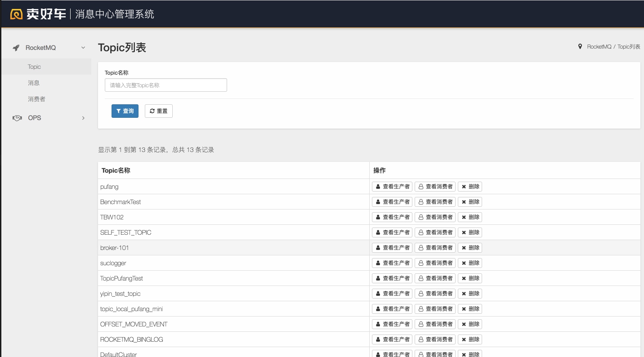Delete the ROCKETMQ_BINGLOG topic
644x357 pixels.
pos(470,339)
